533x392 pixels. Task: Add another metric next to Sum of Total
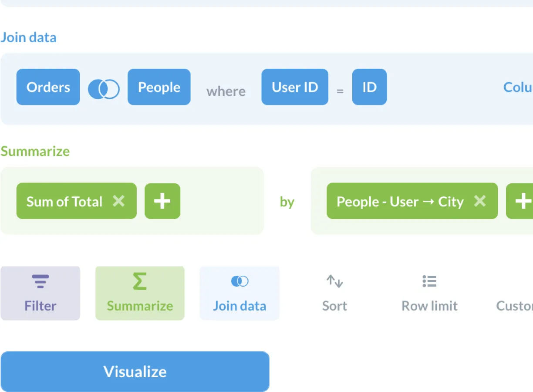click(x=162, y=201)
